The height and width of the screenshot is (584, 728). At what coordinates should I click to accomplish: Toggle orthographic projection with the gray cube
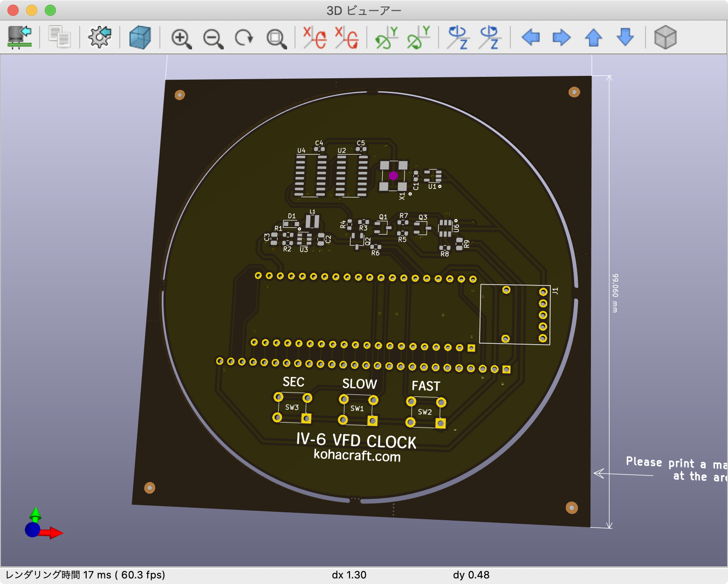(x=665, y=37)
